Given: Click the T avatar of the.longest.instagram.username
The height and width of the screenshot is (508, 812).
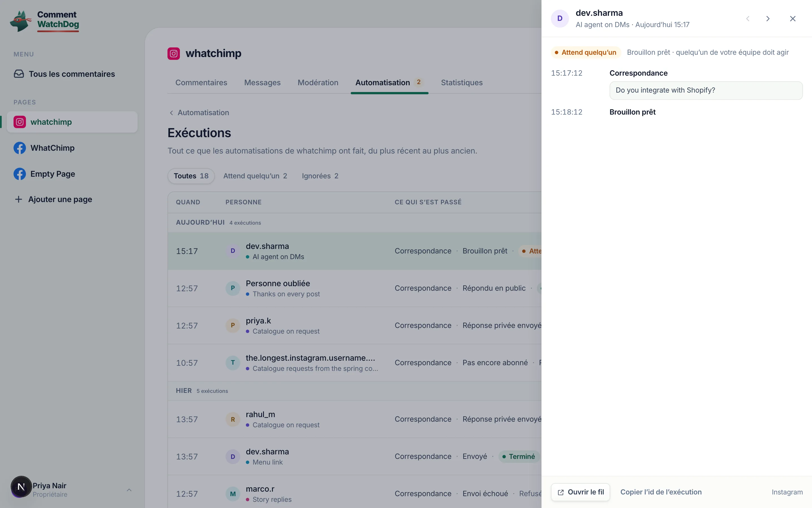Looking at the screenshot, I should (233, 363).
